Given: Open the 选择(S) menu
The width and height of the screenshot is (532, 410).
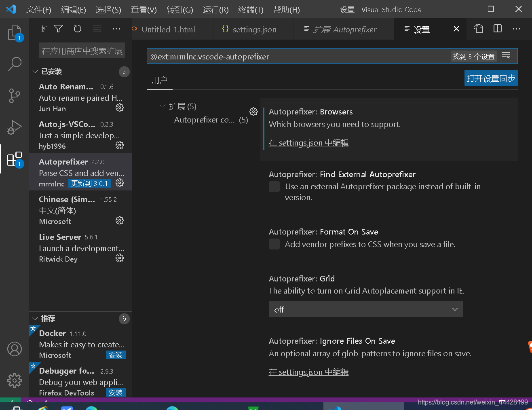Looking at the screenshot, I should (x=108, y=9).
